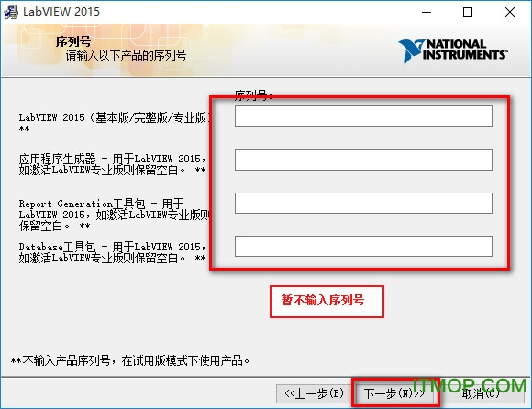Close the LabVIEW 2015 installer window
Image resolution: width=532 pixels, height=409 pixels.
[x=510, y=12]
